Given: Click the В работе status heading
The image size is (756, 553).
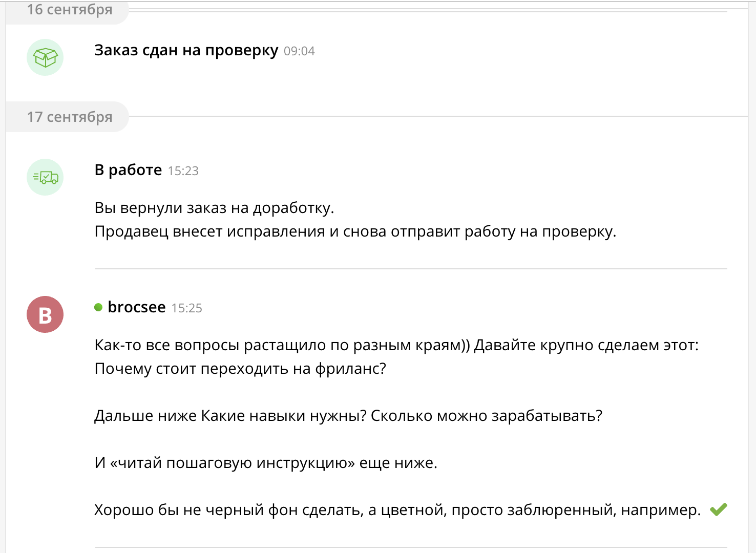Looking at the screenshot, I should [129, 169].
